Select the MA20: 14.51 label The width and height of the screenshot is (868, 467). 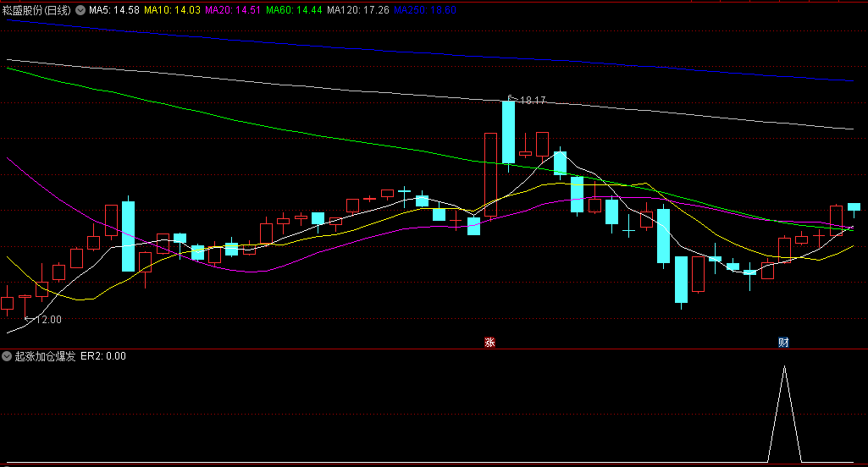tap(233, 10)
